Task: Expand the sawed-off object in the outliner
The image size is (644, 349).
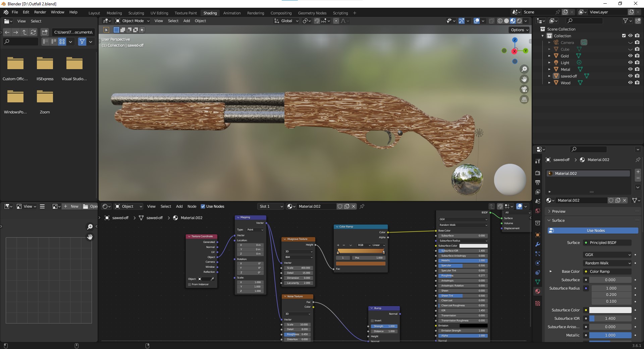Action: tap(549, 76)
